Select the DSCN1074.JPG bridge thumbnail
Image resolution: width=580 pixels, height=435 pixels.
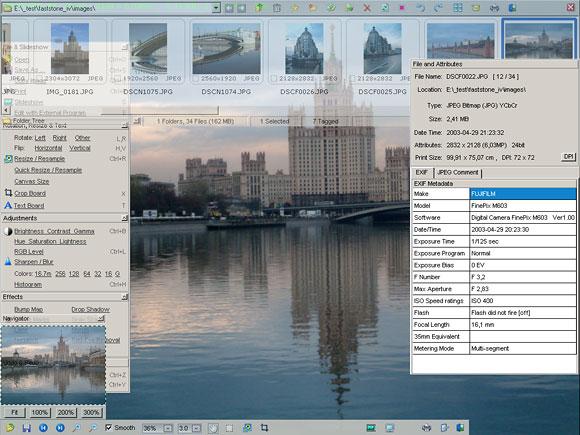coord(226,48)
